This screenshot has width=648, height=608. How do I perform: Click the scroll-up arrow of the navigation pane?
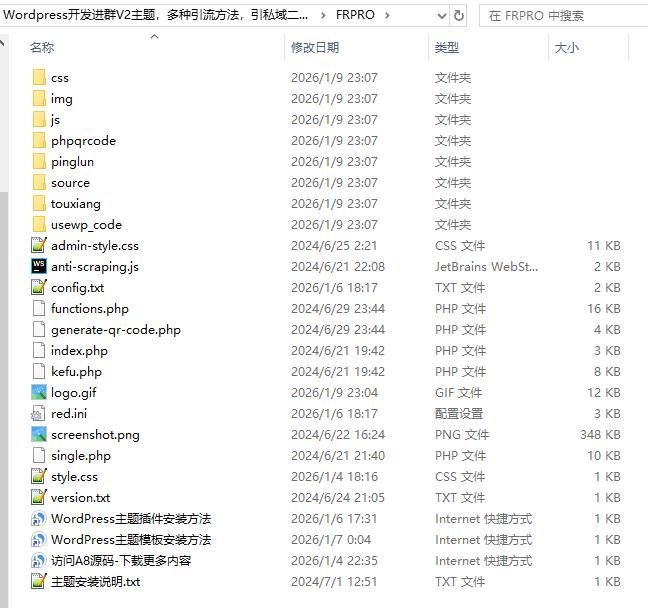[3, 42]
